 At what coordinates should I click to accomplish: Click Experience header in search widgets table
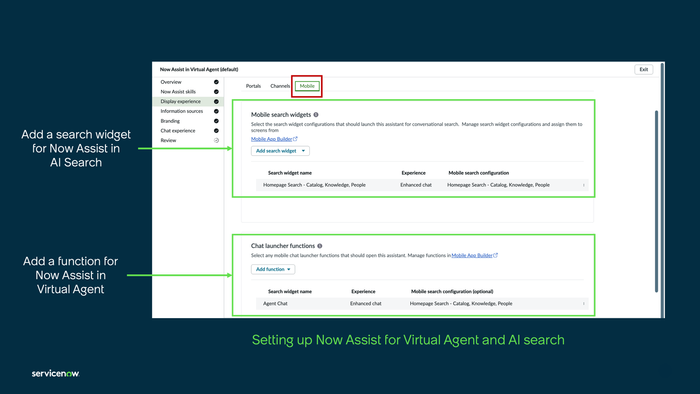click(x=413, y=173)
